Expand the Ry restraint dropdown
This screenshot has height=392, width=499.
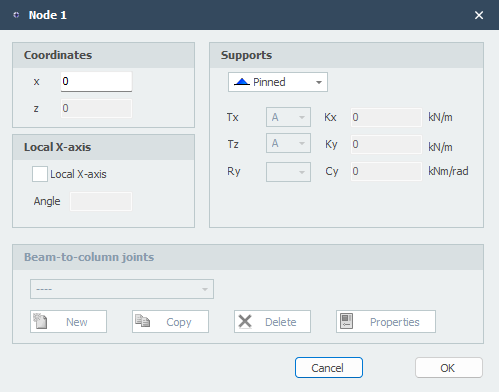288,172
